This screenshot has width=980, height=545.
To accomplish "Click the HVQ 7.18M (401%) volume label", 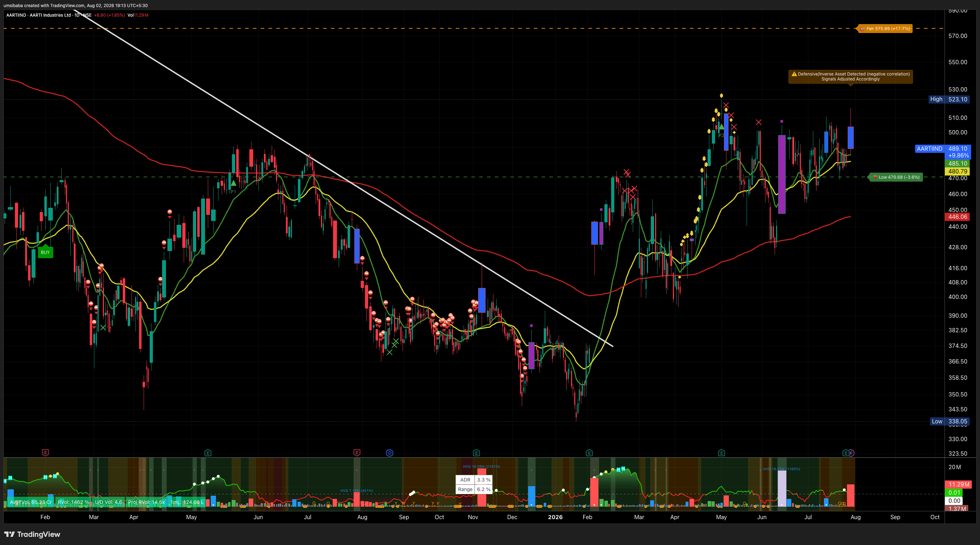I will point(356,491).
